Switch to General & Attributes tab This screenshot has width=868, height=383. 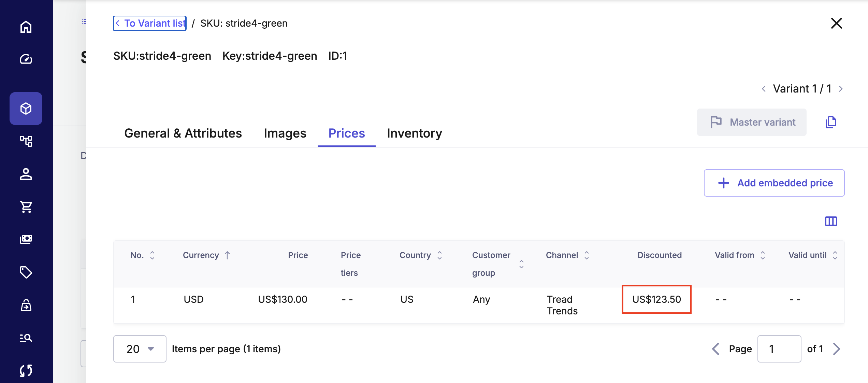[183, 133]
